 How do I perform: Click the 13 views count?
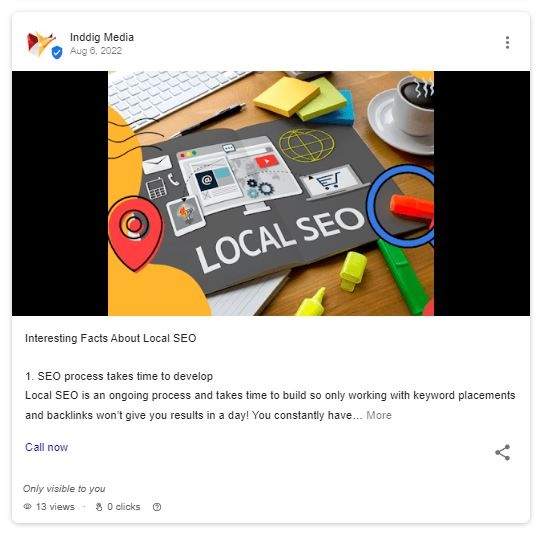[55, 507]
